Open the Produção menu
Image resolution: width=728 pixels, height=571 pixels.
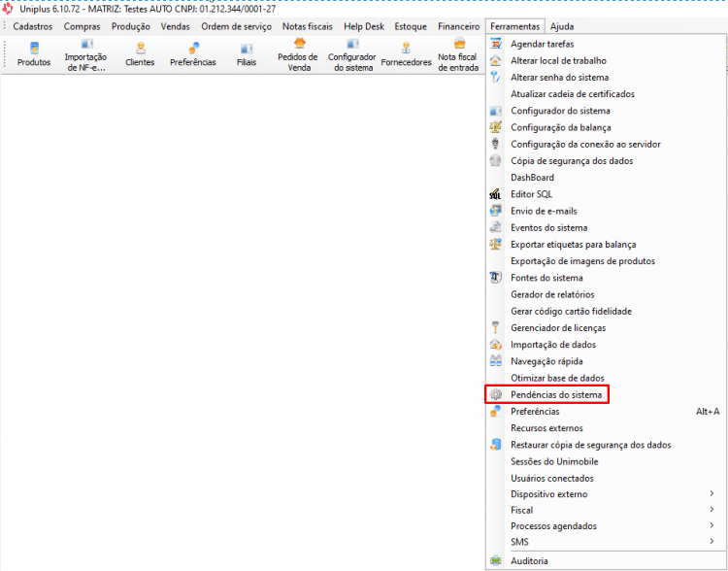tap(130, 26)
